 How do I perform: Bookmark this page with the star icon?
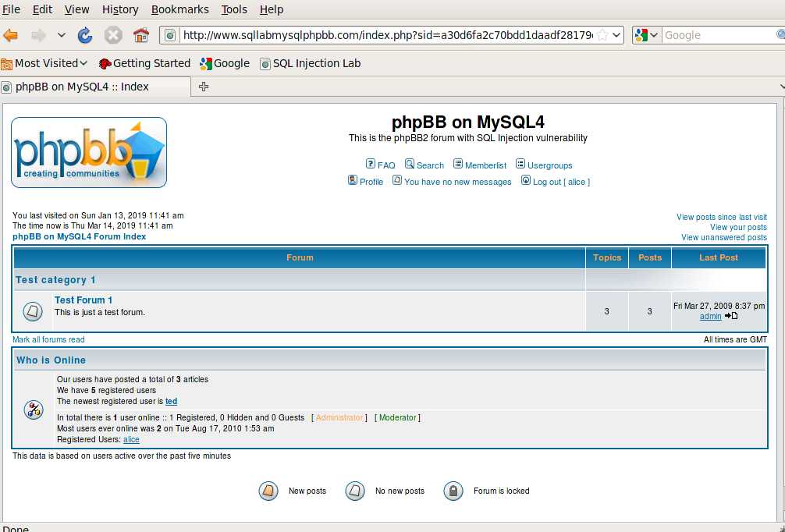tap(602, 35)
